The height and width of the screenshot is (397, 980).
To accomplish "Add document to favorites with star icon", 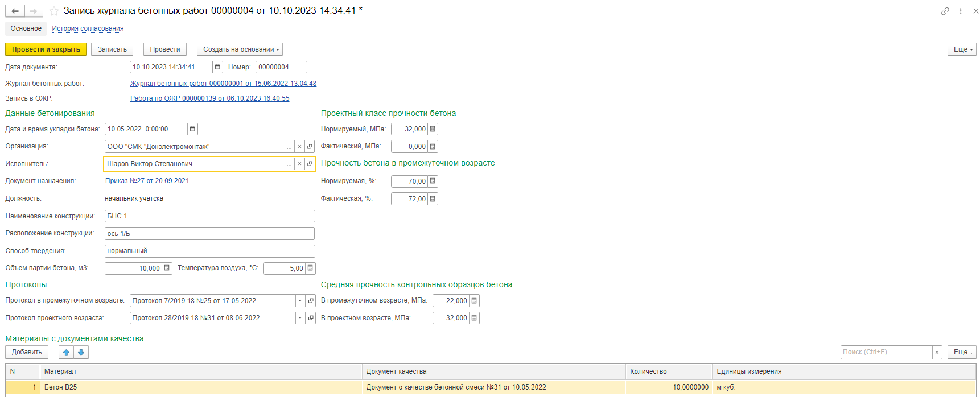I will [54, 11].
